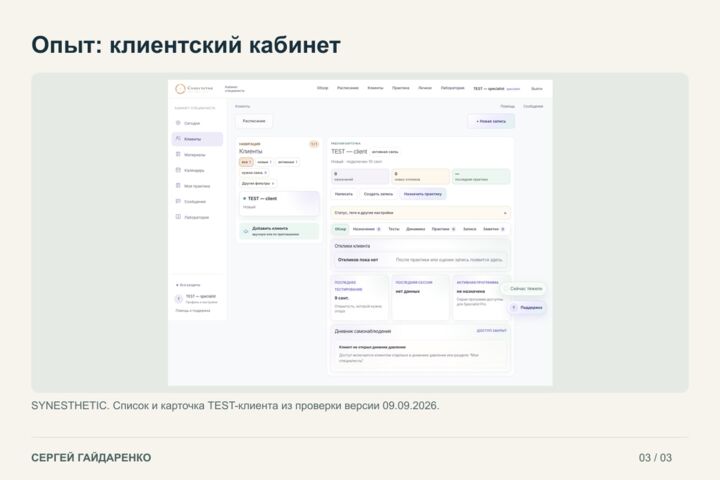Screen dimensions: 720x480
Task: Open the Synesthetic logo in the header
Action: click(194, 88)
